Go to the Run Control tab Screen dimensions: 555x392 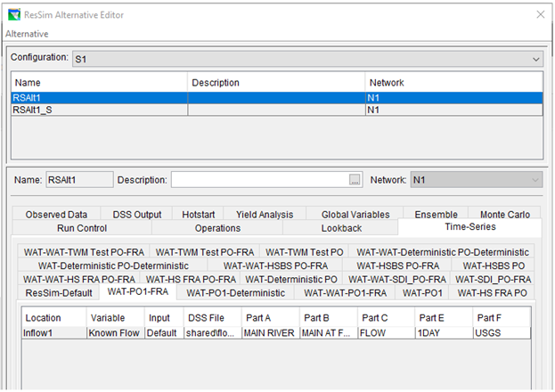82,228
